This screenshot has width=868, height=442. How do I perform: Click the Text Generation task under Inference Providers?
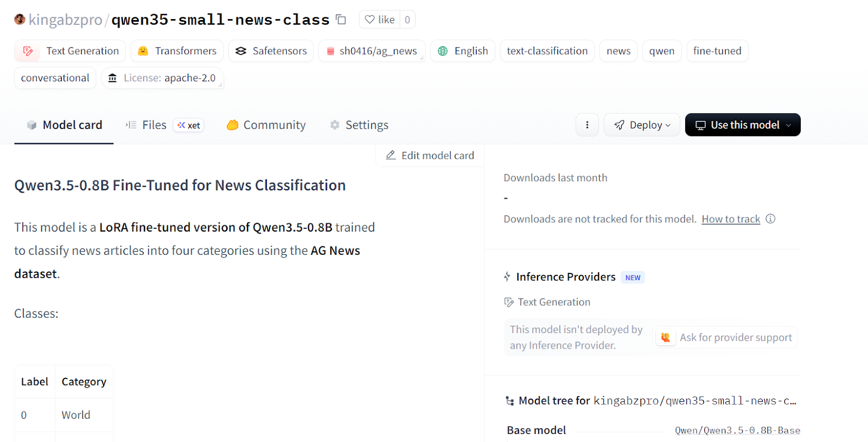(547, 302)
